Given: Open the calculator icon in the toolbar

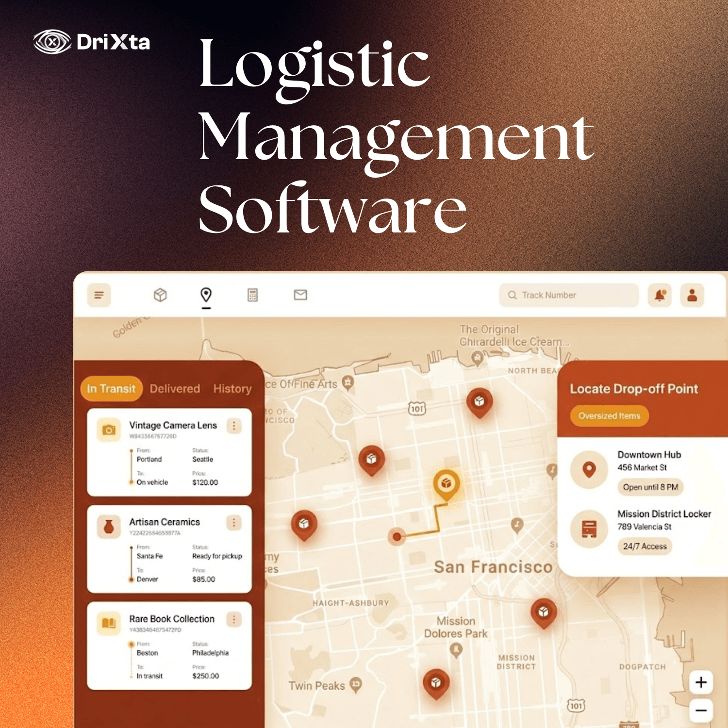Looking at the screenshot, I should coord(252,295).
